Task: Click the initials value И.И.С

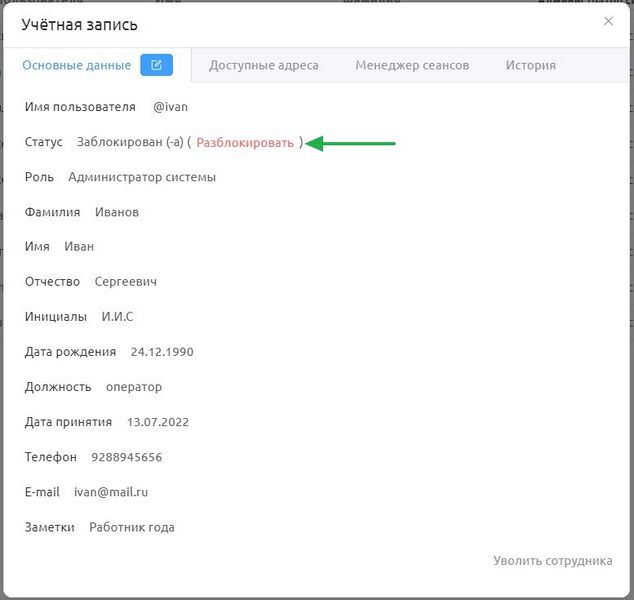Action: [117, 317]
